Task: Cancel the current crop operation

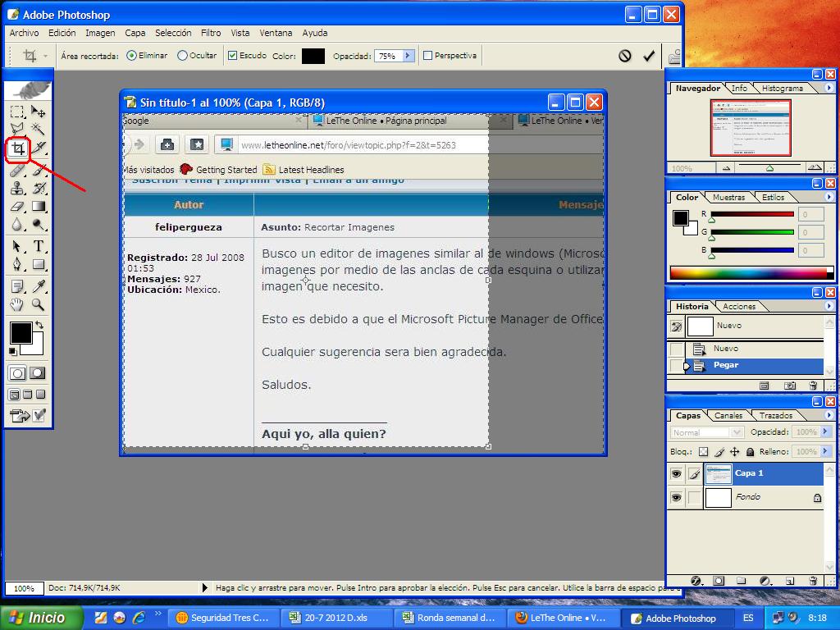Action: (x=624, y=56)
